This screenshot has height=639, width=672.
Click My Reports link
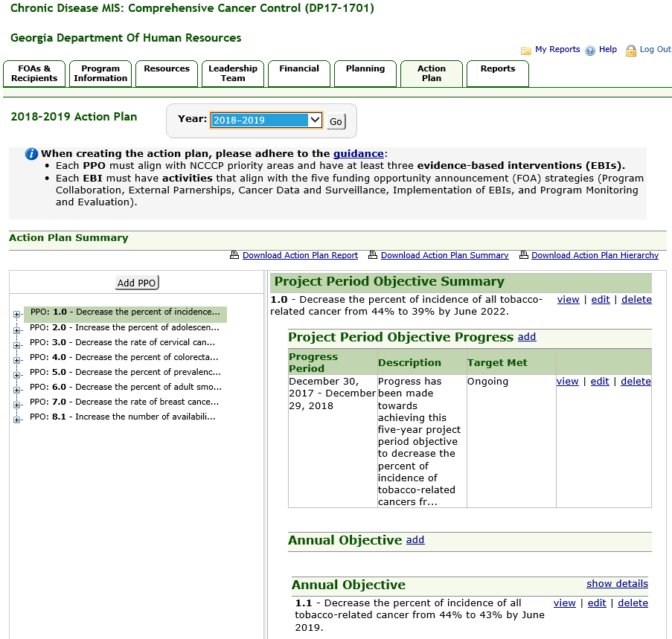(557, 49)
